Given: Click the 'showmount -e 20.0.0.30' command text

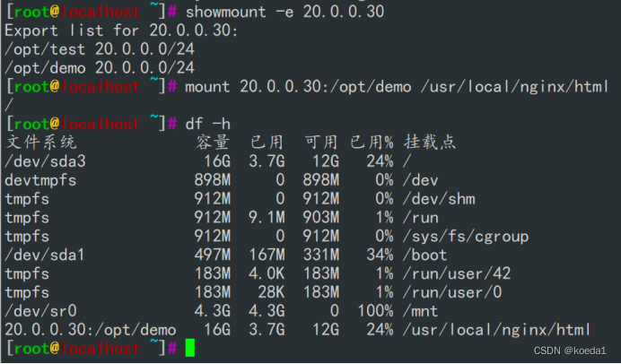Looking at the screenshot, I should (x=284, y=12).
